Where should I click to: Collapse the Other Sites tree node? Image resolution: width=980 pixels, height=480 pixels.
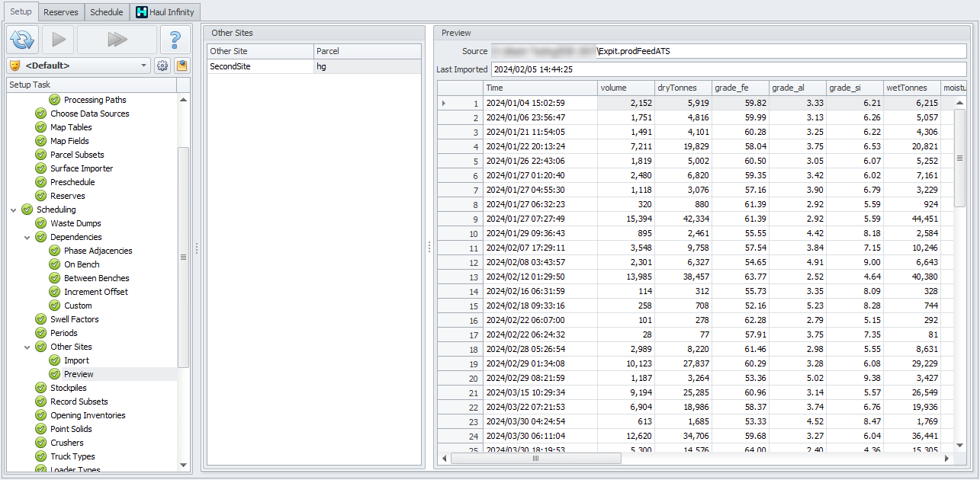27,347
